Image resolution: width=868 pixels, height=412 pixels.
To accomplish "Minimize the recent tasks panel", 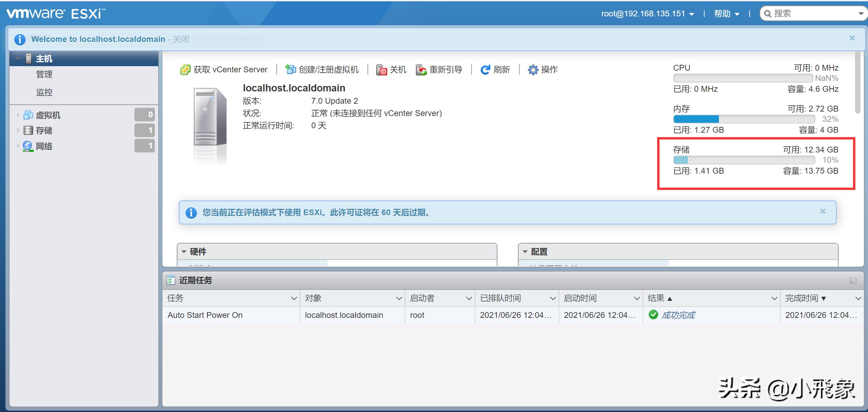I will (853, 281).
